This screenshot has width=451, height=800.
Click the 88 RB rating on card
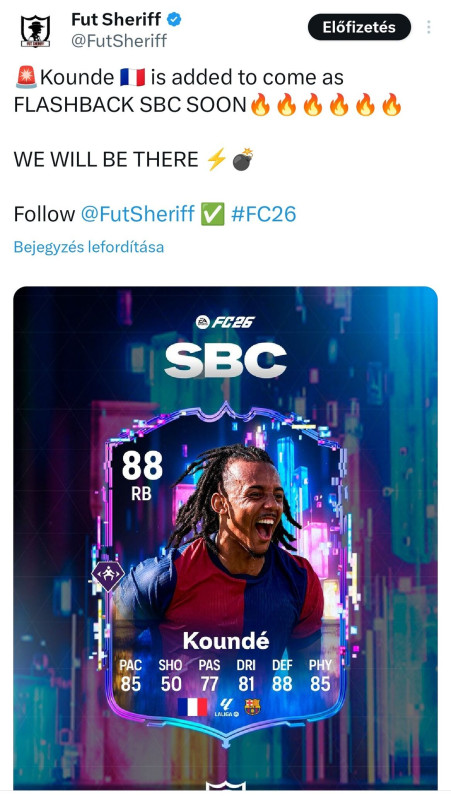click(x=142, y=475)
